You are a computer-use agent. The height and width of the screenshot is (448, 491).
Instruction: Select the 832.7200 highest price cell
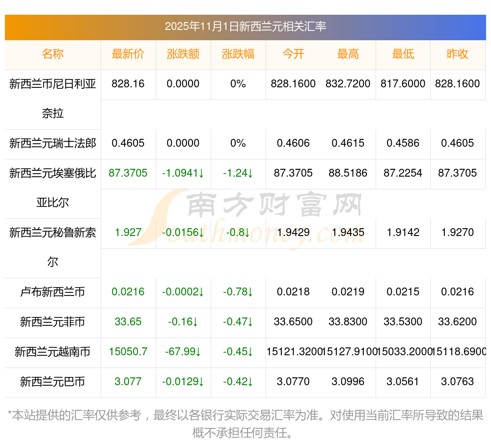[348, 84]
